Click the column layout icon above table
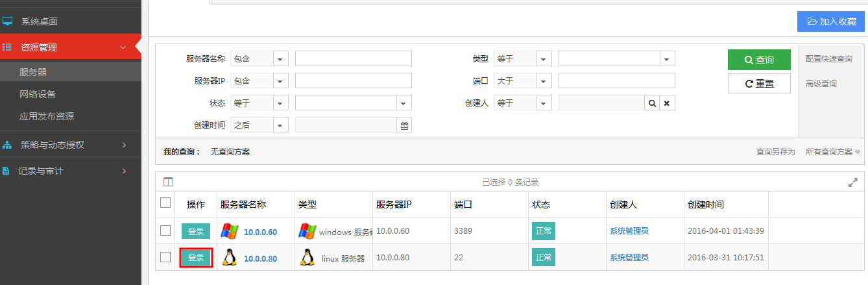The height and width of the screenshot is (285, 868). (168, 182)
